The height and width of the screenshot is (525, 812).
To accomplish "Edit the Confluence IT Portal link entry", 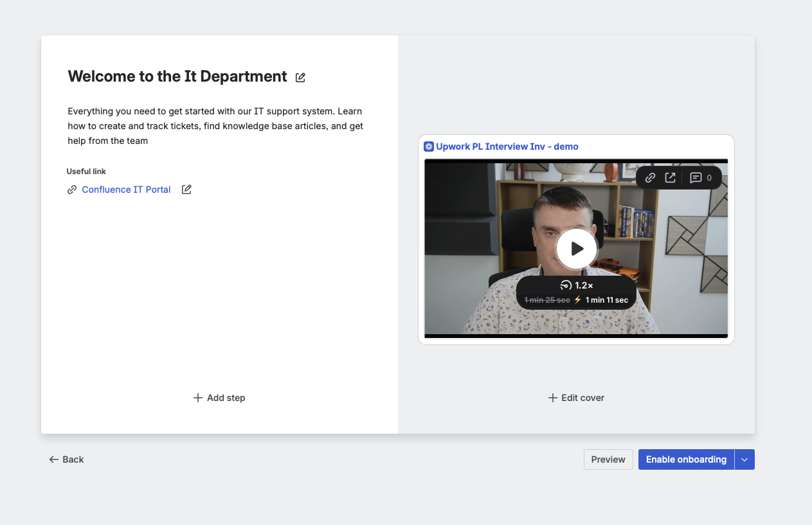I will [186, 190].
